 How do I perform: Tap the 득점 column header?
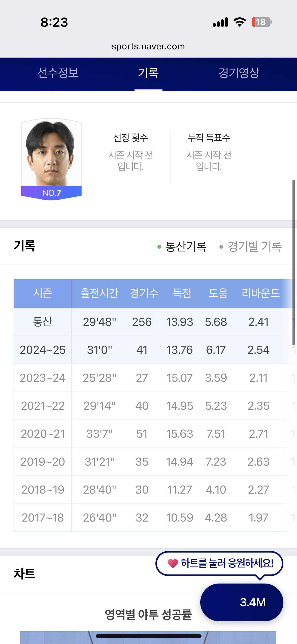click(x=182, y=293)
